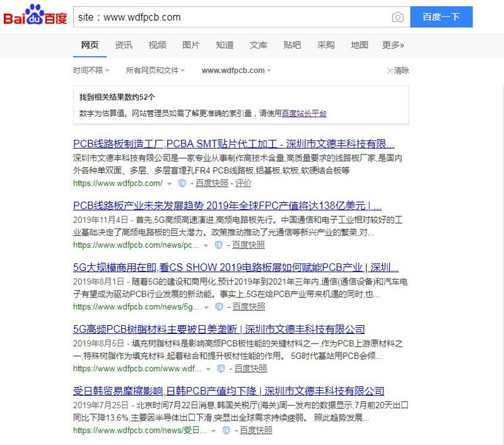Open result 受日韩贸易摩擦影响 日韩PCB产值均下降

click(x=228, y=391)
